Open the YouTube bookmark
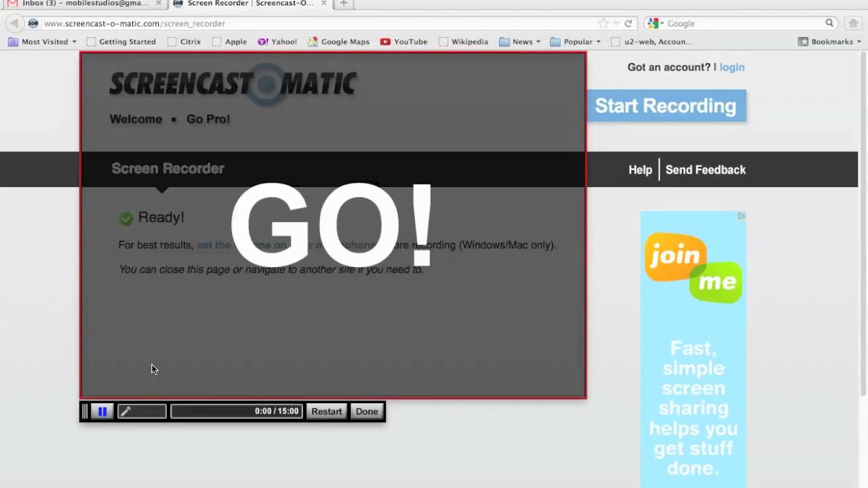868x488 pixels. pos(403,41)
